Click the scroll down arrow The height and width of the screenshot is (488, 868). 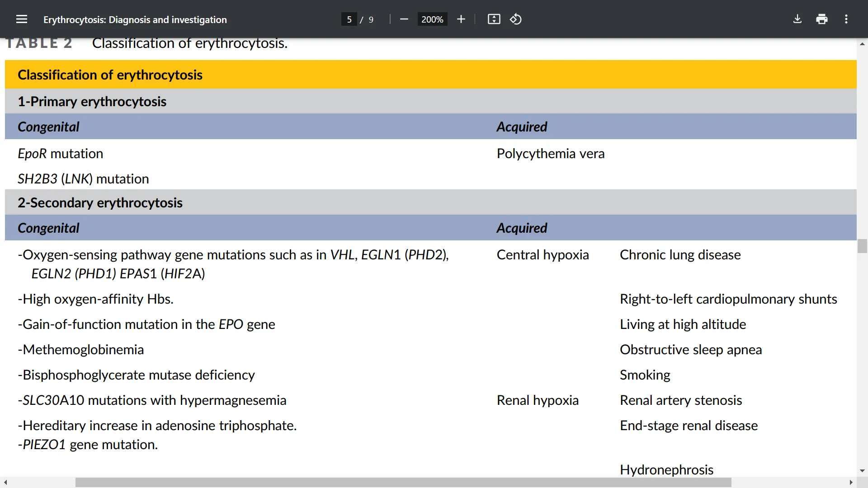click(x=862, y=470)
